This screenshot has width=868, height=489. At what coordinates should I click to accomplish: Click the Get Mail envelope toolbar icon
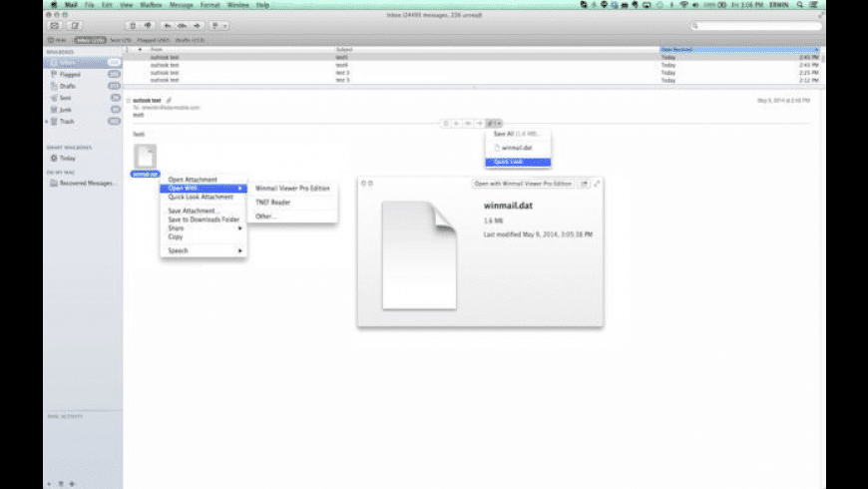pyautogui.click(x=54, y=26)
